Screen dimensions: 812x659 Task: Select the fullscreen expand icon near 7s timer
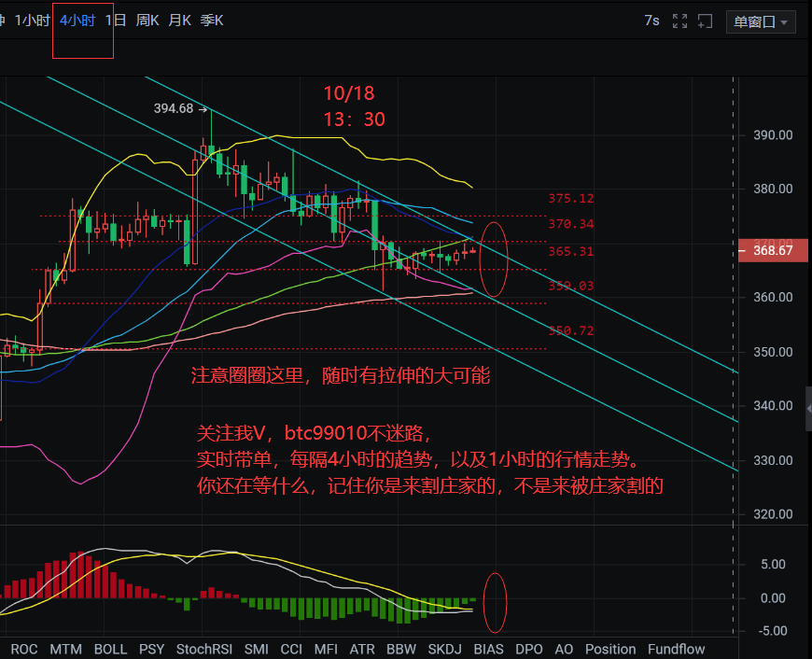pos(679,21)
